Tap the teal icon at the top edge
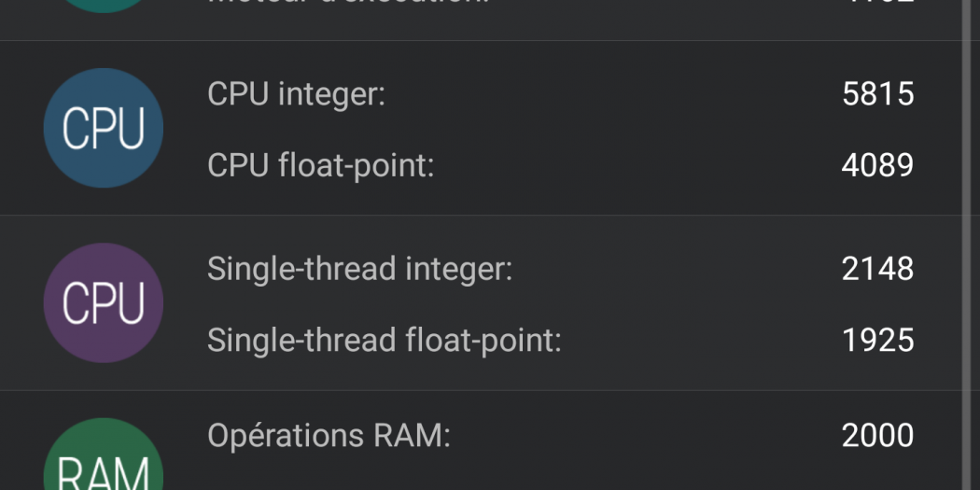 point(104,5)
